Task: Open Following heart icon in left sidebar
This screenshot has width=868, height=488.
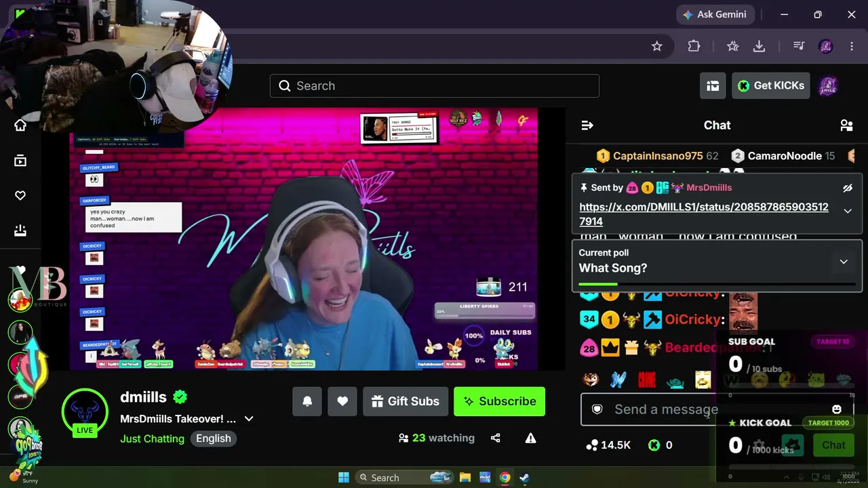Action: coord(20,196)
